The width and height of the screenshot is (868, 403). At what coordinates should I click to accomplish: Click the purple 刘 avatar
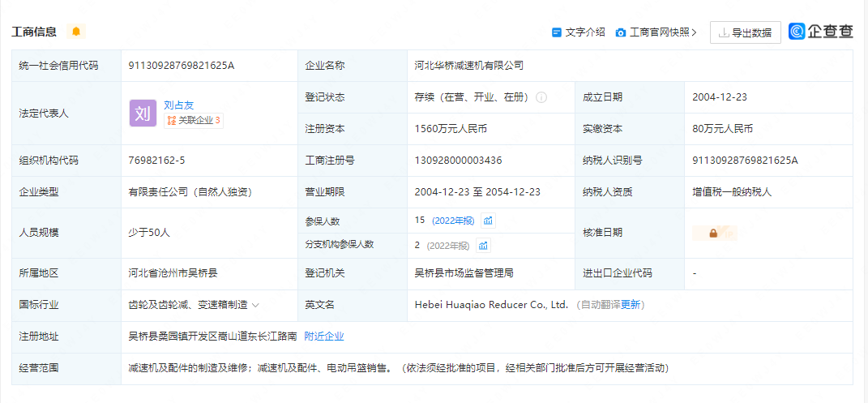143,114
